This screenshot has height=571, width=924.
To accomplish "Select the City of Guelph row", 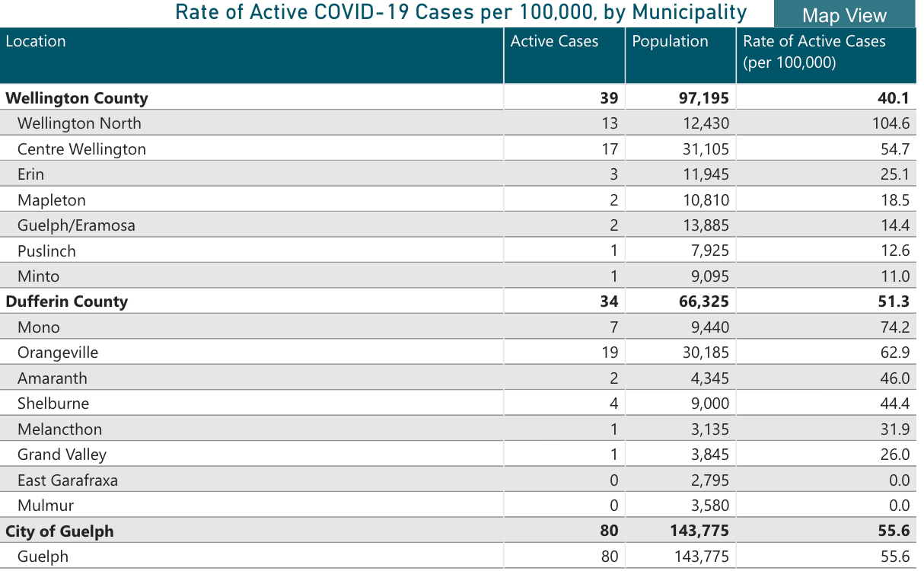I will 60,531.
